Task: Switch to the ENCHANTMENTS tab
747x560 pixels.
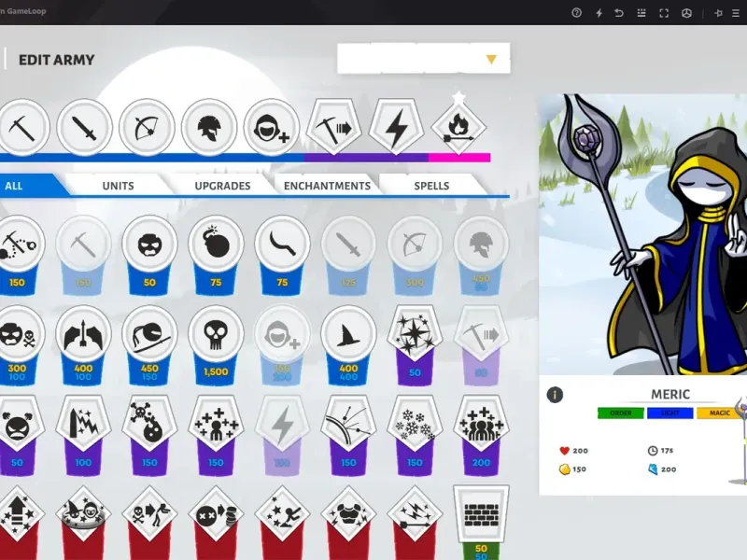Action: coord(328,186)
